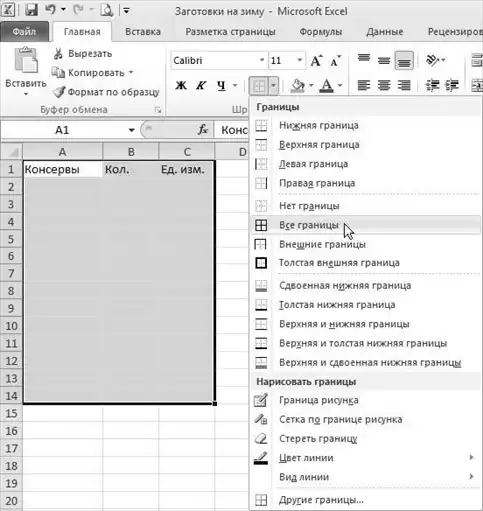The width and height of the screenshot is (483, 511).
Task: Toggle underline (Ч) formatting
Action: coord(221,86)
